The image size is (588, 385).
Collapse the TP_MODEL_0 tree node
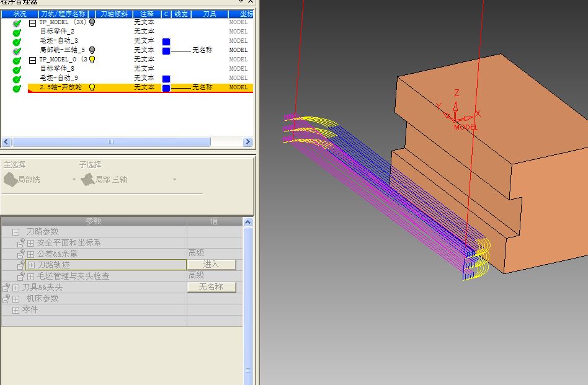33,60
